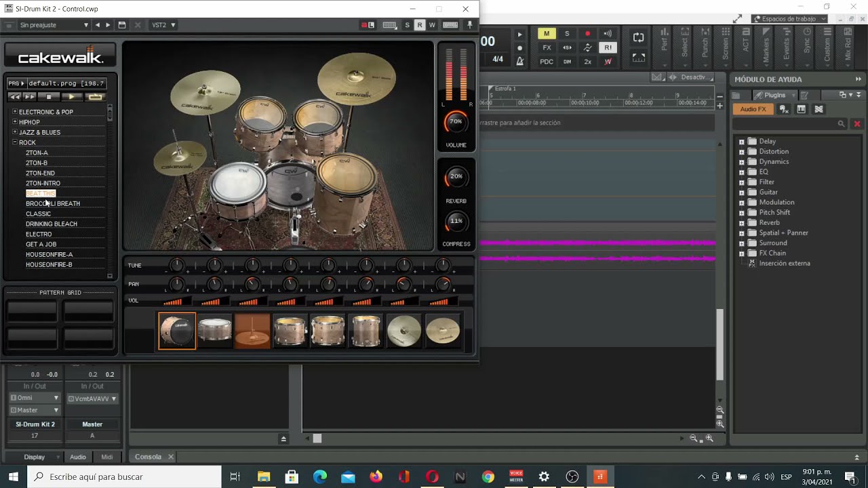This screenshot has width=868, height=488.
Task: Select the hi-hat pad thumbnail
Action: click(x=252, y=331)
